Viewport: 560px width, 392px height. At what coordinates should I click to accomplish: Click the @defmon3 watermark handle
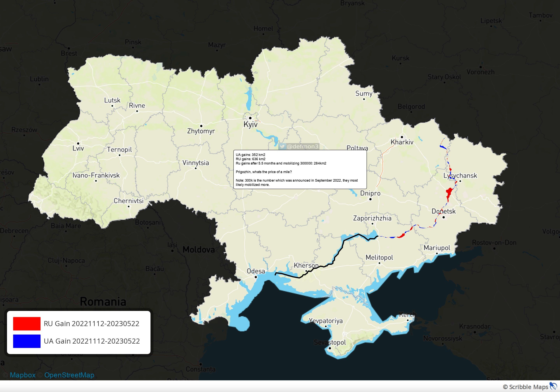[302, 146]
